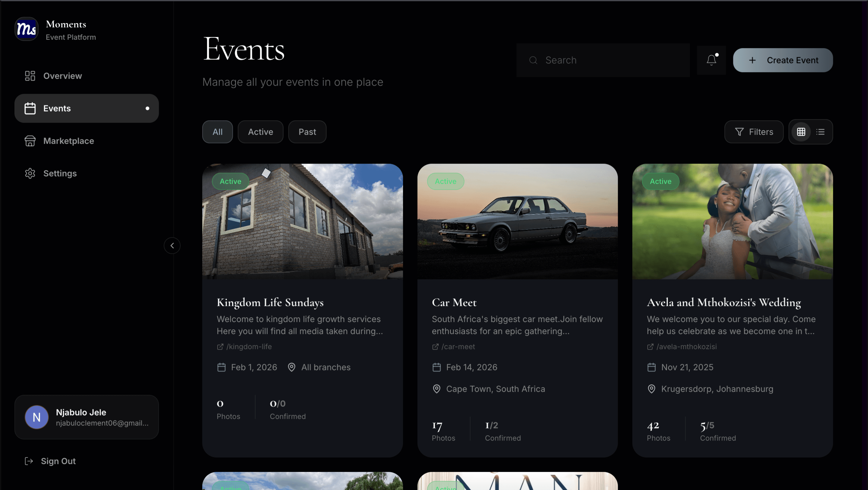The image size is (868, 490).
Task: Open the Njabulo Jele account profile
Action: [x=86, y=417]
